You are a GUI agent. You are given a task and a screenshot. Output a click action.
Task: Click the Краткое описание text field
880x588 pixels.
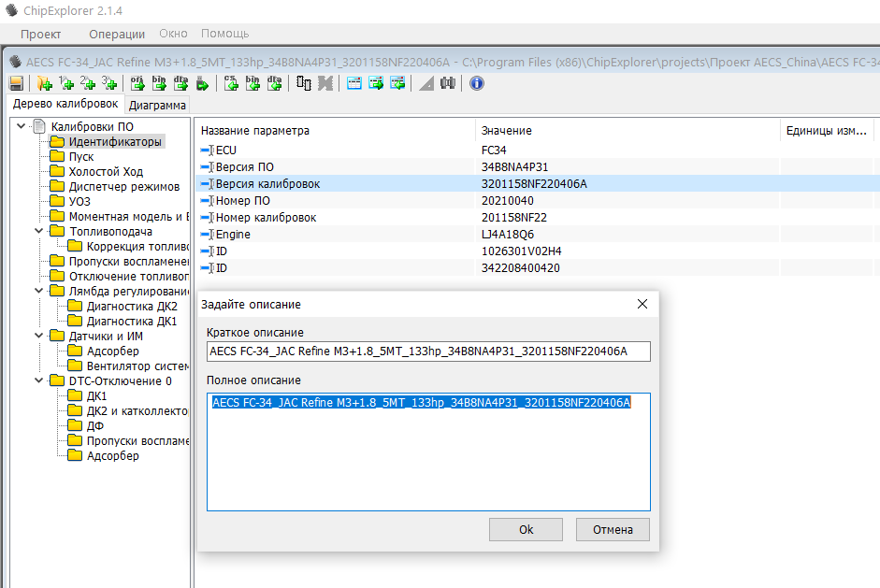coord(428,351)
